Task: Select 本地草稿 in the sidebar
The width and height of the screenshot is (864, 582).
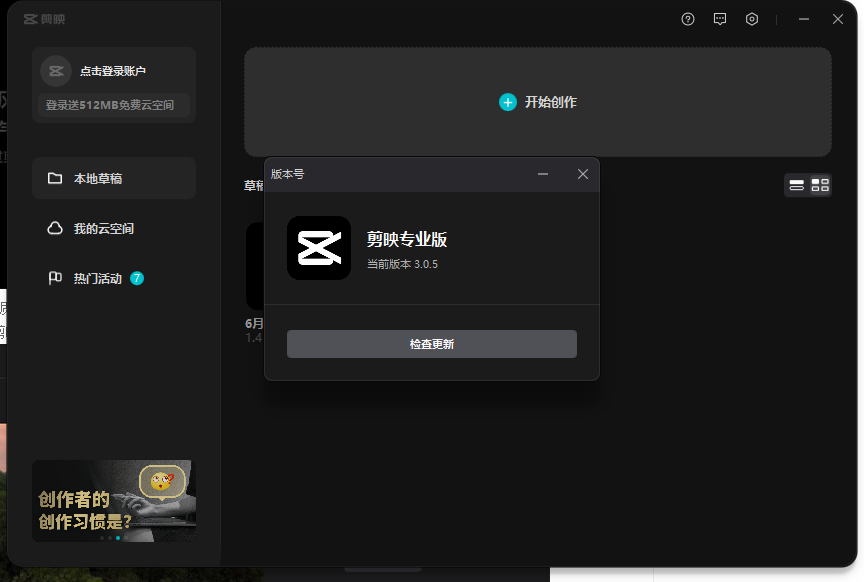Action: tap(114, 179)
